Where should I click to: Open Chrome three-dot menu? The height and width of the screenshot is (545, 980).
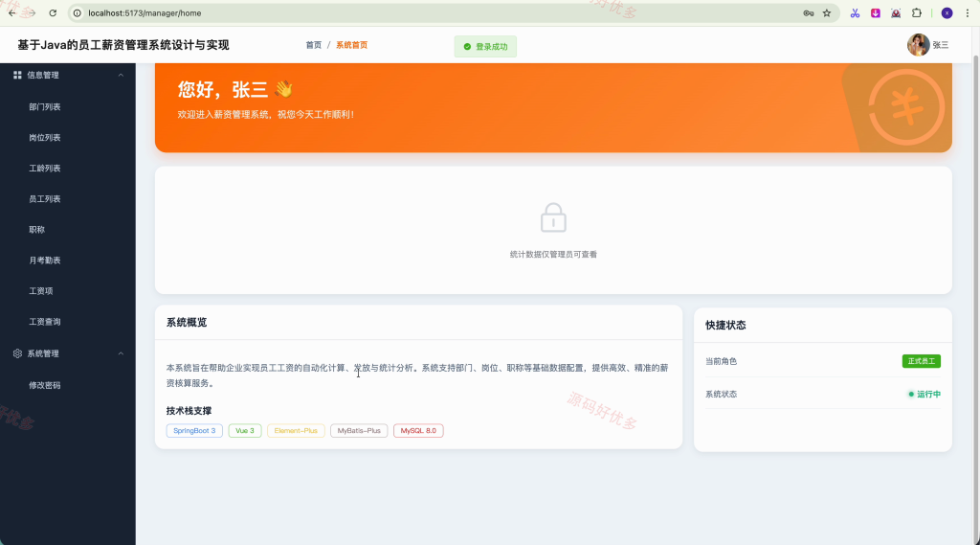967,13
